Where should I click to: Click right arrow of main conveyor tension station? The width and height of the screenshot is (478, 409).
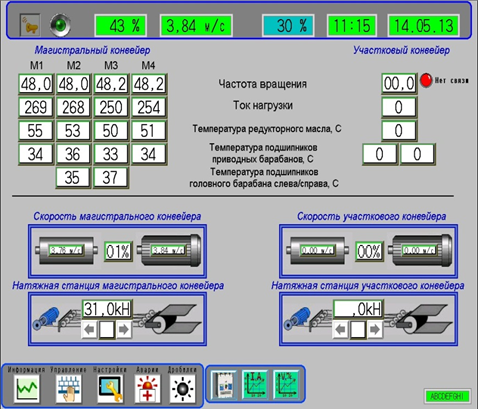pos(124,330)
